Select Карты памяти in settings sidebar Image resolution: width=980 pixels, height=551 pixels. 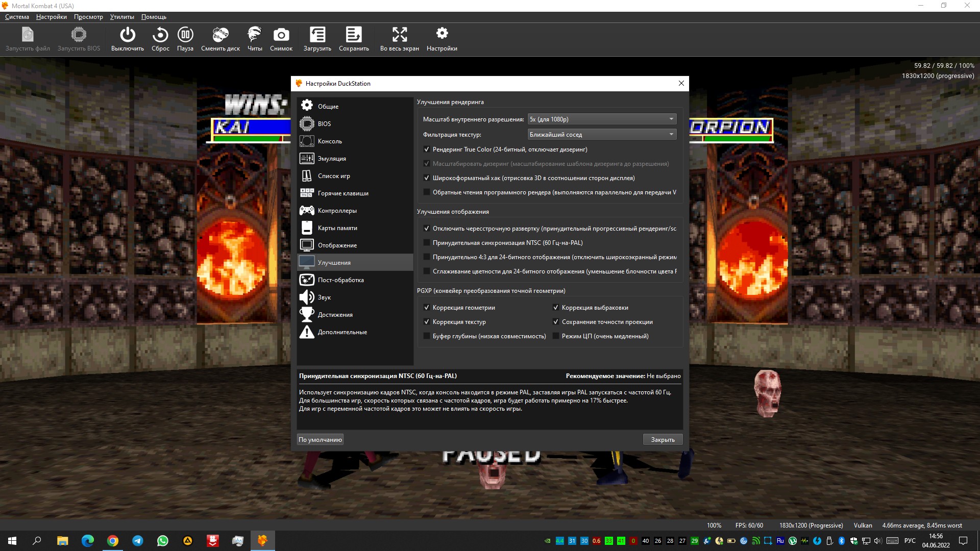click(355, 228)
